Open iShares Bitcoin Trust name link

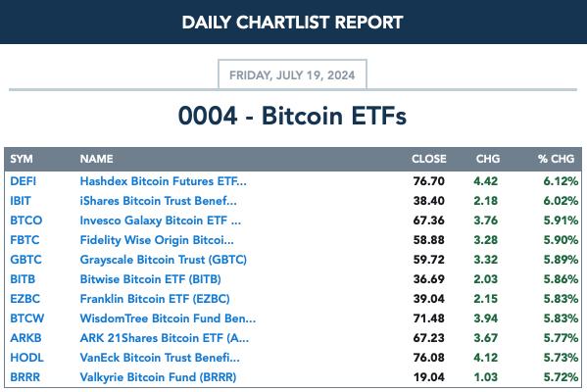[159, 201]
